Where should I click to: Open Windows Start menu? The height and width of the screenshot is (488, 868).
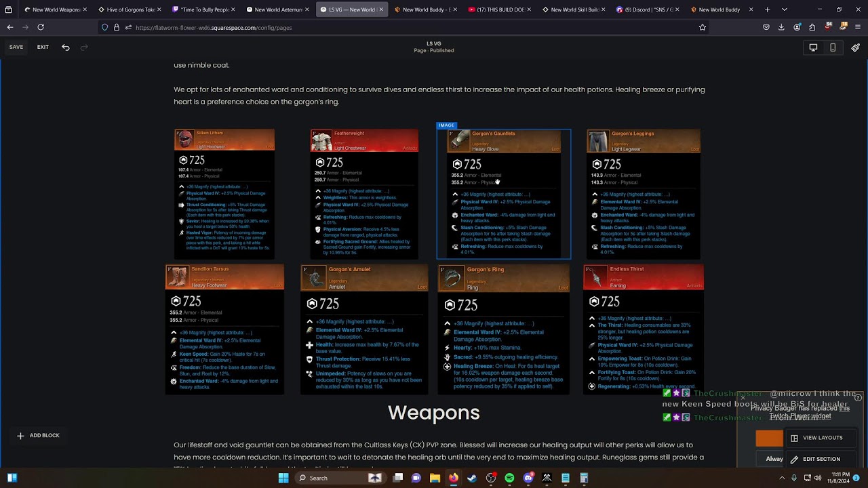[283, 478]
